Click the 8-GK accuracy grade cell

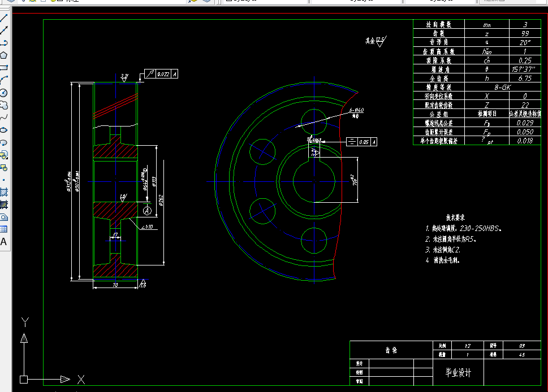(503, 87)
